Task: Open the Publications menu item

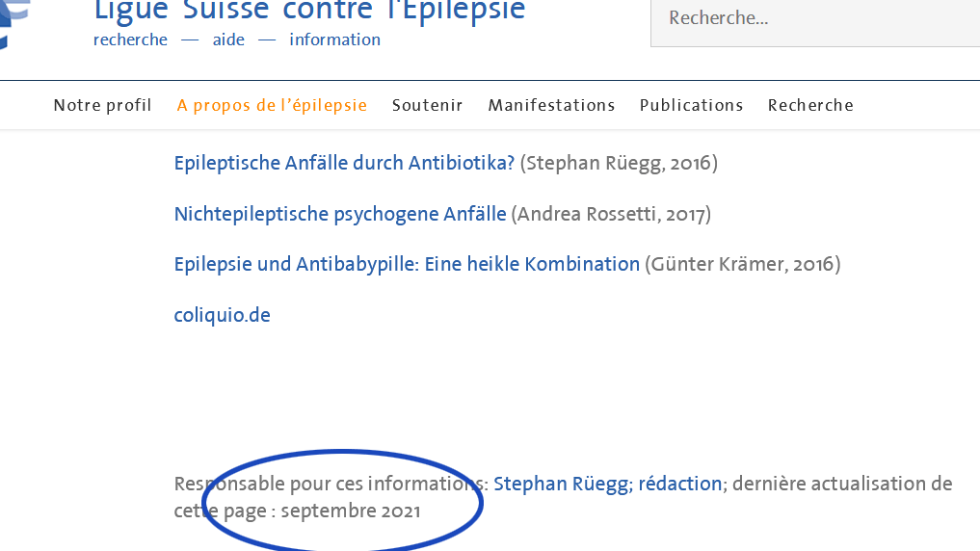Action: coord(691,105)
